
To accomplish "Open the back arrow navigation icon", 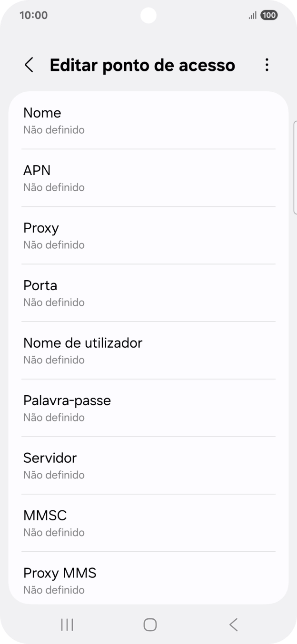I will tap(29, 65).
